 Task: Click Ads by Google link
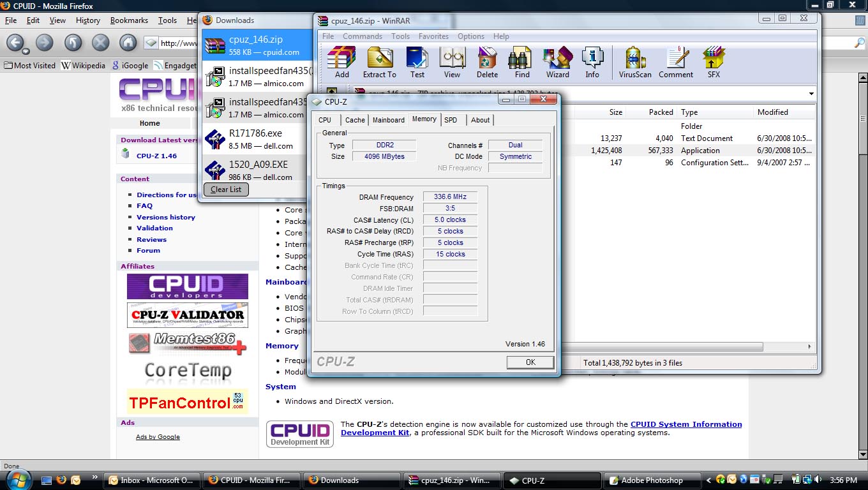158,437
